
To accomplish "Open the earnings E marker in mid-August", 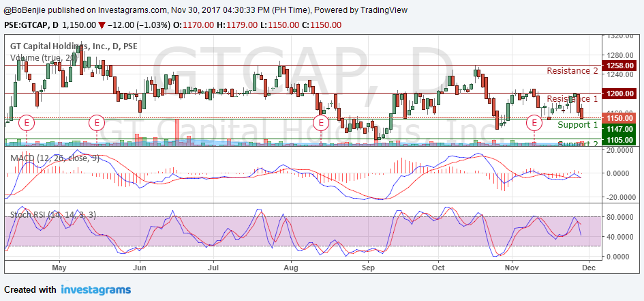I will (321, 122).
